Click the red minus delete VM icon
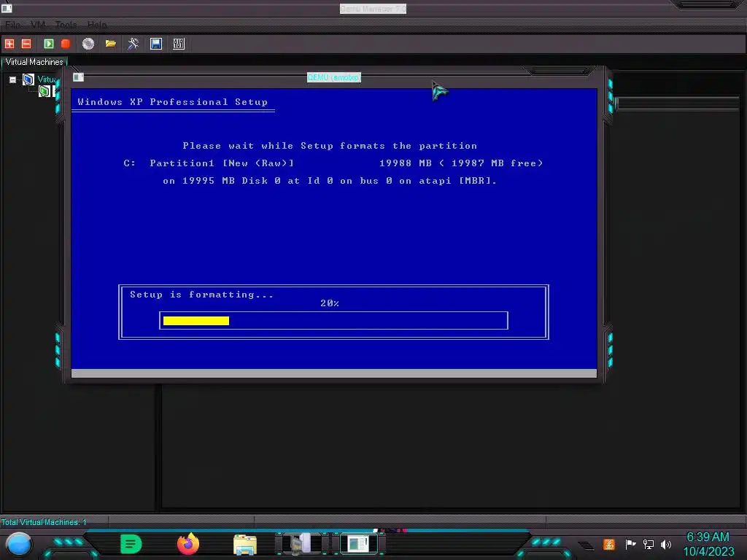The image size is (747, 560). tap(26, 44)
